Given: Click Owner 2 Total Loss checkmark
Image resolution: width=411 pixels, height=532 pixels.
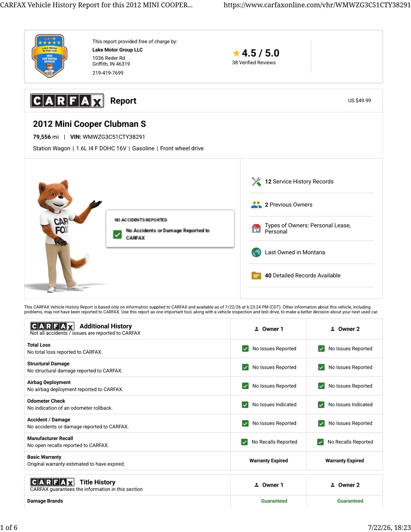Looking at the screenshot, I should pyautogui.click(x=321, y=349).
